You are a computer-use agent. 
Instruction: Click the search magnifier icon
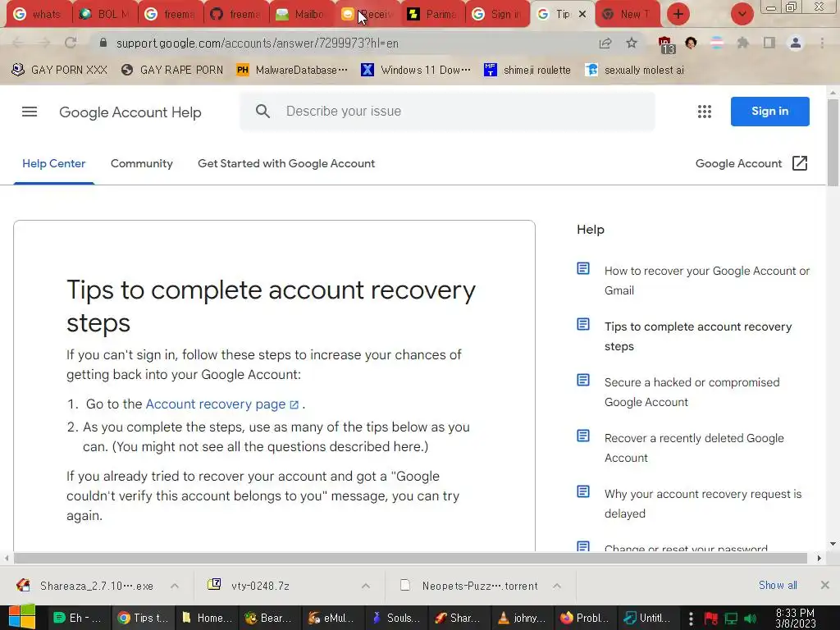[262, 112]
